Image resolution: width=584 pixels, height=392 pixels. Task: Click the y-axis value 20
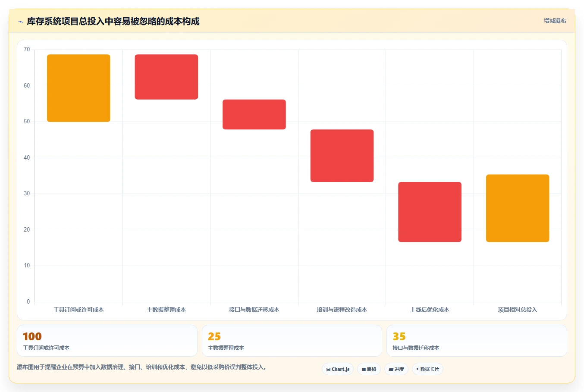(x=27, y=230)
